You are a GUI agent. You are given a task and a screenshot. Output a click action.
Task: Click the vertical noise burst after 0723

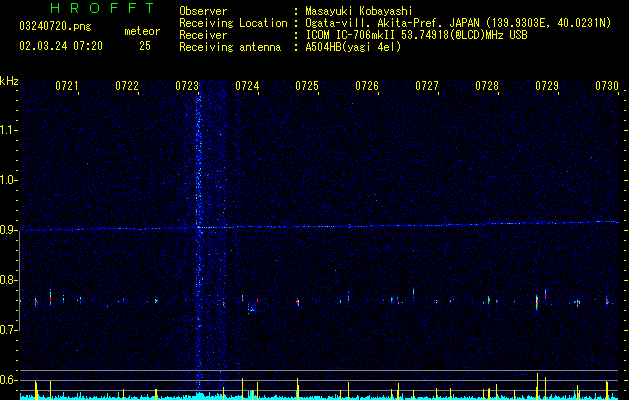[199, 241]
